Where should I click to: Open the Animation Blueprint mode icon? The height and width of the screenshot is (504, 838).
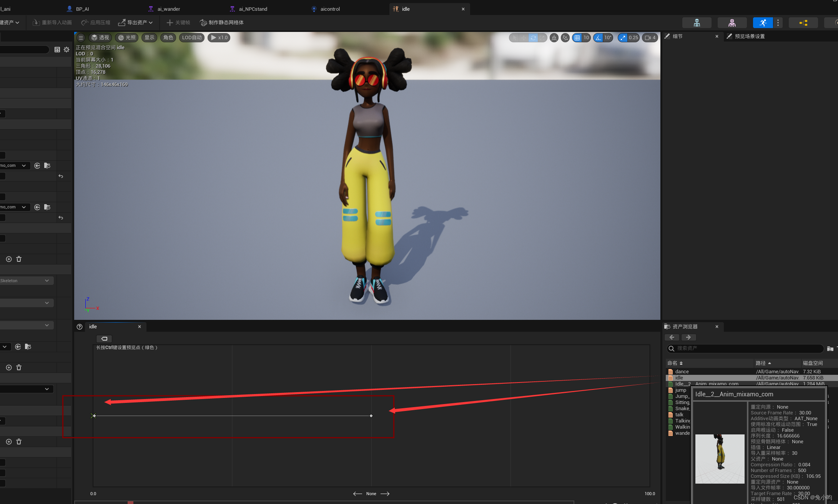coord(803,23)
